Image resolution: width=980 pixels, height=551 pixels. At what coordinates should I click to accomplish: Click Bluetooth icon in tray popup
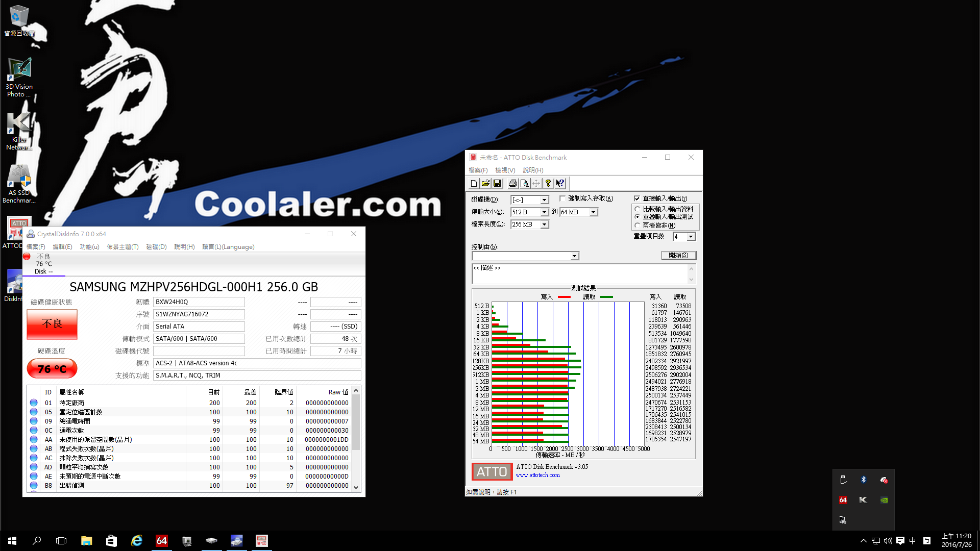tap(864, 480)
